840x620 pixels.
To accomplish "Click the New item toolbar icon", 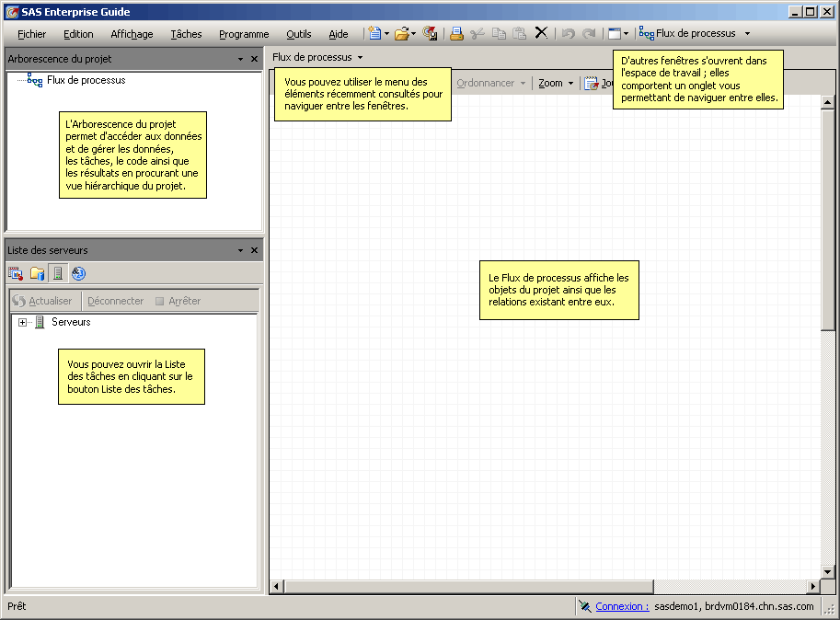I will pos(375,33).
